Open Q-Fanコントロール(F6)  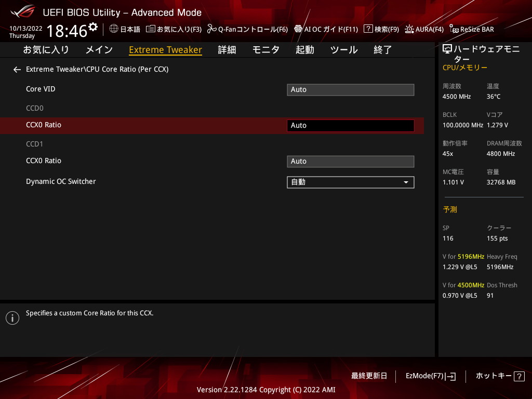(x=247, y=29)
